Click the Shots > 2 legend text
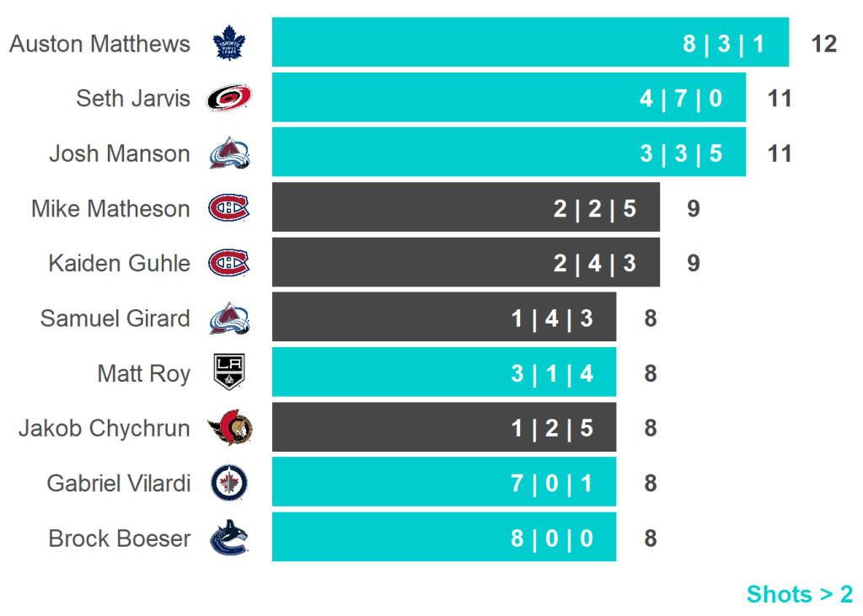Viewport: 863px width, 616px height. pyautogui.click(x=799, y=594)
